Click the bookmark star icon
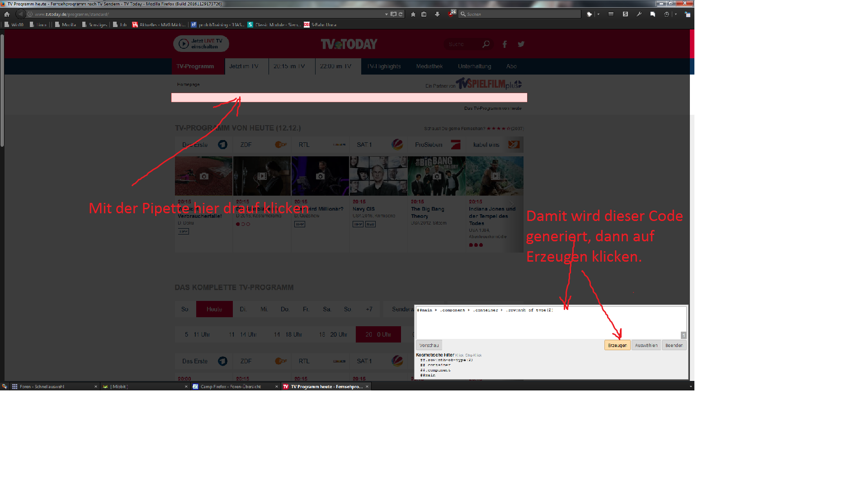 (x=413, y=14)
